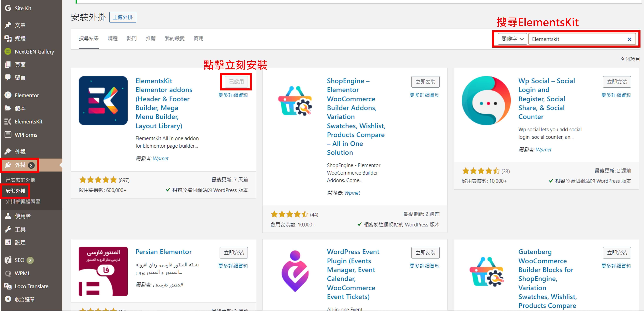This screenshot has width=644, height=311.
Task: Click the folder icon beside 範本
Action: pos(8,108)
